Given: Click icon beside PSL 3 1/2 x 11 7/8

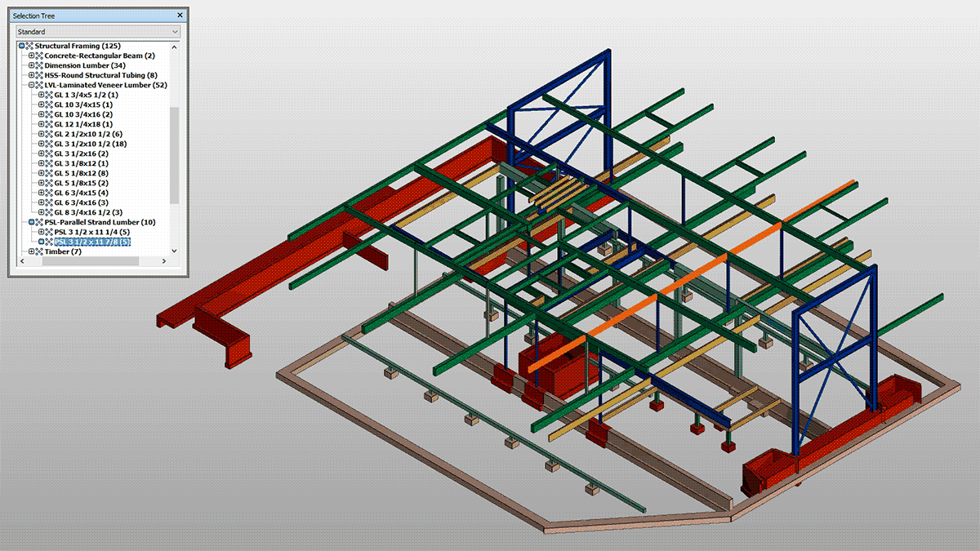Looking at the screenshot, I should pyautogui.click(x=49, y=242).
